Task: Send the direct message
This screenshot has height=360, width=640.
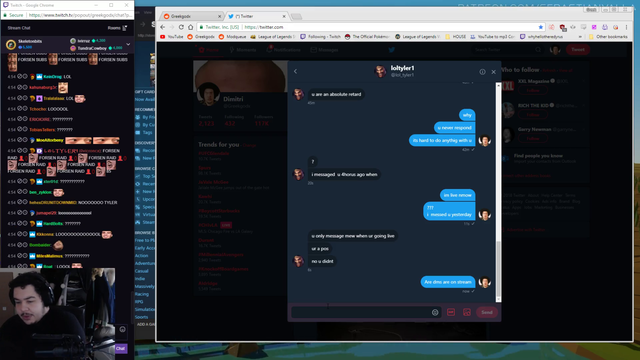Action: pos(487,312)
